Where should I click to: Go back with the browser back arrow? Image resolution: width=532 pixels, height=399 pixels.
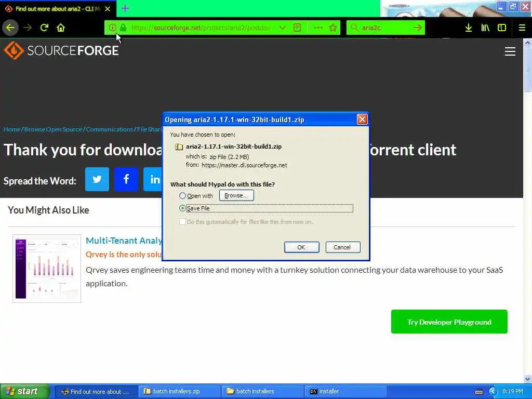[x=10, y=28]
